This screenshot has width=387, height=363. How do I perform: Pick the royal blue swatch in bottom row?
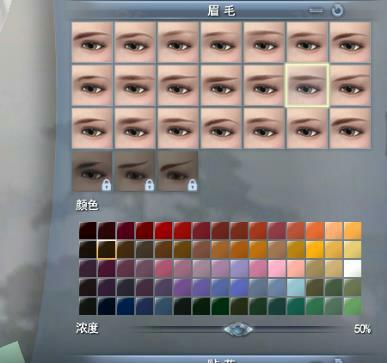point(125,306)
